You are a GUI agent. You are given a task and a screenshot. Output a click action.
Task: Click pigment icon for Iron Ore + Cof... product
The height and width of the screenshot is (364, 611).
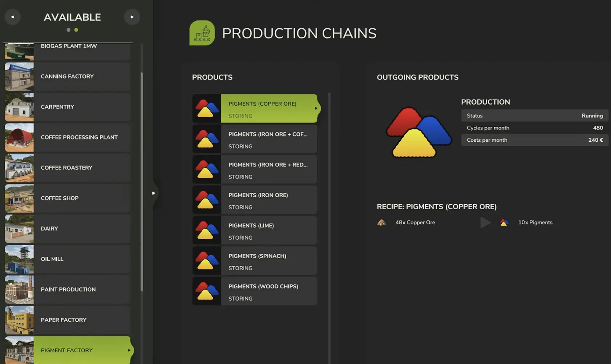pos(207,139)
